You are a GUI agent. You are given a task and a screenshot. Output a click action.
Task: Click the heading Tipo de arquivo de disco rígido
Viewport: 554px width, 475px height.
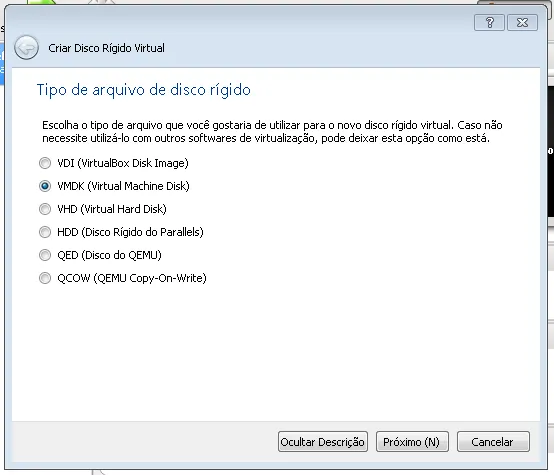[144, 90]
